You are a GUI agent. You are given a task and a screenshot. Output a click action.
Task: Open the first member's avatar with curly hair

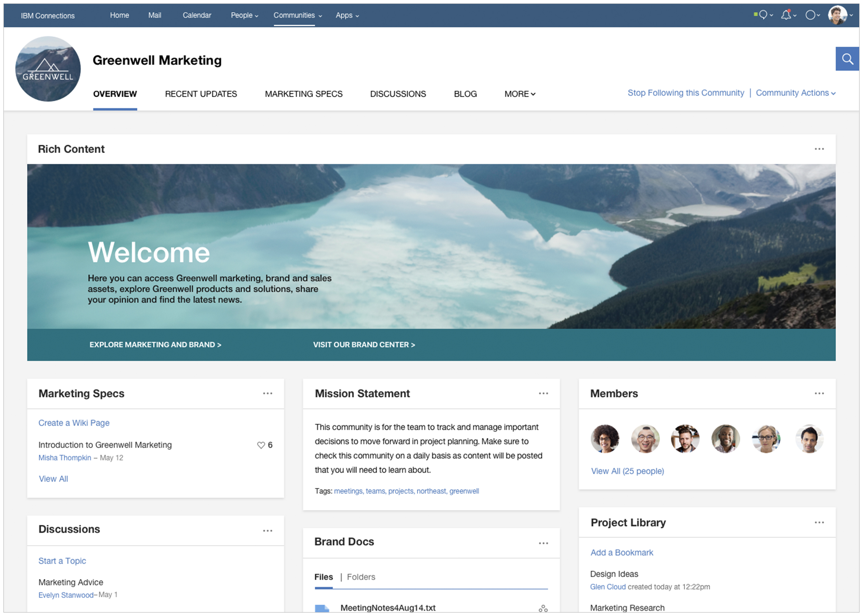point(605,439)
